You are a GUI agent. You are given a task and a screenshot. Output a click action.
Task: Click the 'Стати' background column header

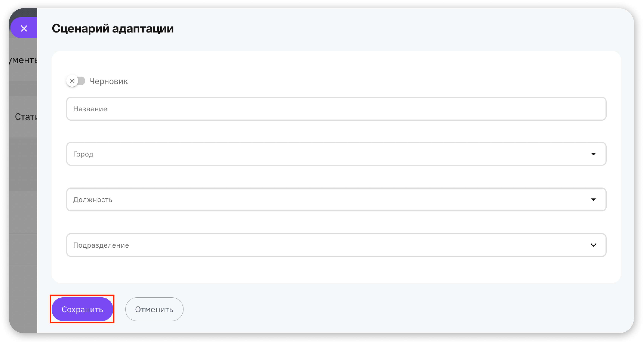[26, 117]
